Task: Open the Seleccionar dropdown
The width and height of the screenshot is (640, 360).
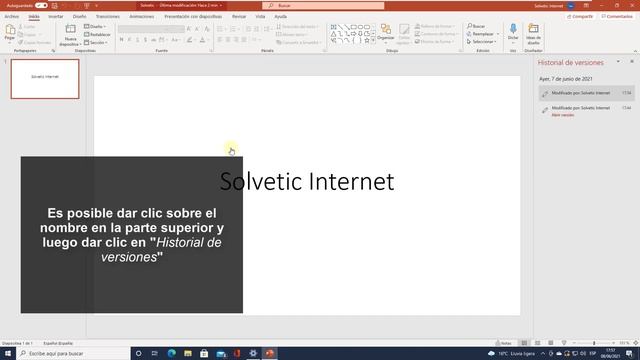Action: point(482,42)
